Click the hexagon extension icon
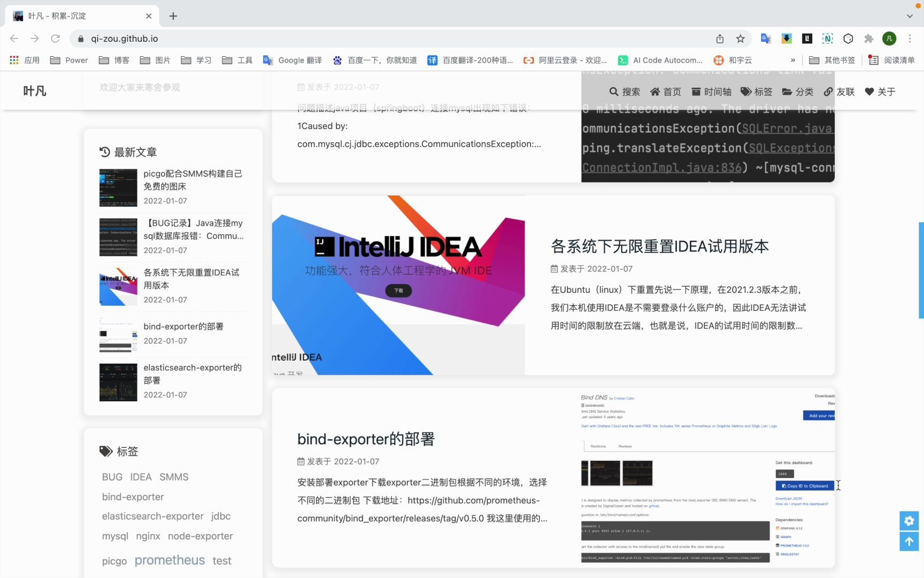Screen dimensions: 924x578 point(848,39)
